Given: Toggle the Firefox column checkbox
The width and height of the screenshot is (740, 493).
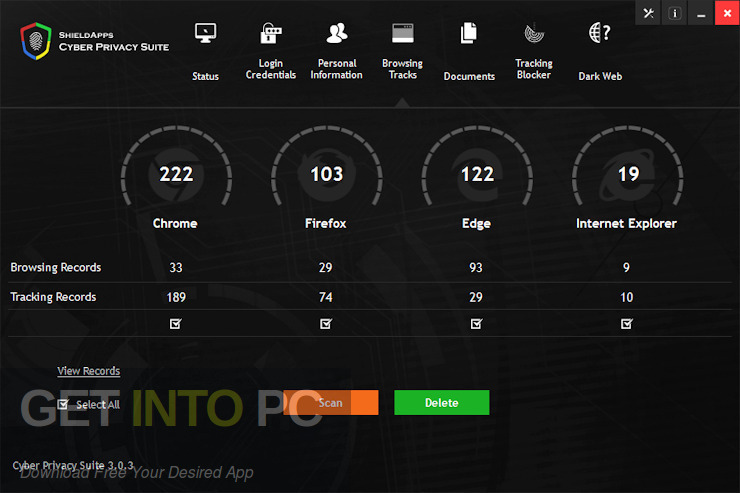Looking at the screenshot, I should 326,324.
